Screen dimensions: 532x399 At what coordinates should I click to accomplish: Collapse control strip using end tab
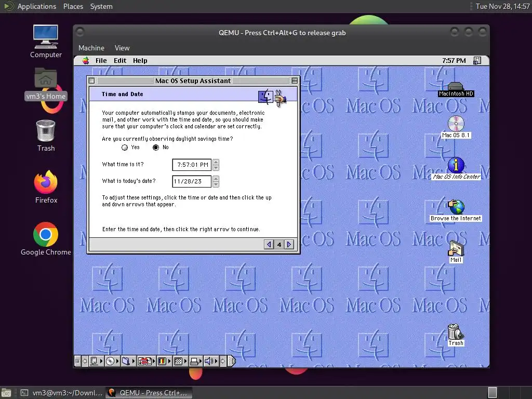tap(232, 362)
